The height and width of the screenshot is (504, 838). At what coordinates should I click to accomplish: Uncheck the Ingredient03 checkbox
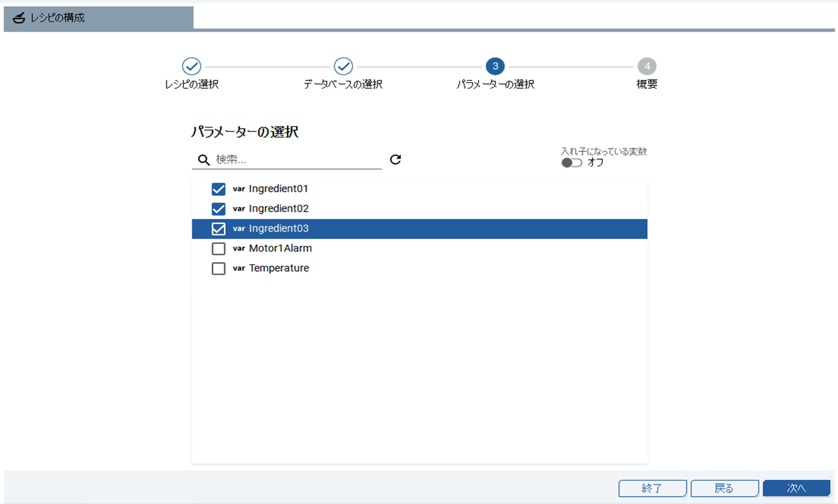pos(218,229)
